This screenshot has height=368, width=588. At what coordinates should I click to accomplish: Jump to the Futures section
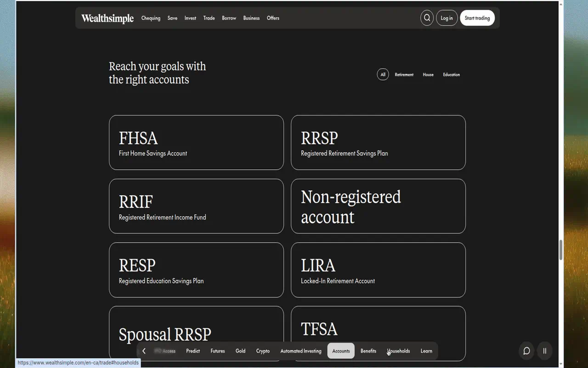218,351
